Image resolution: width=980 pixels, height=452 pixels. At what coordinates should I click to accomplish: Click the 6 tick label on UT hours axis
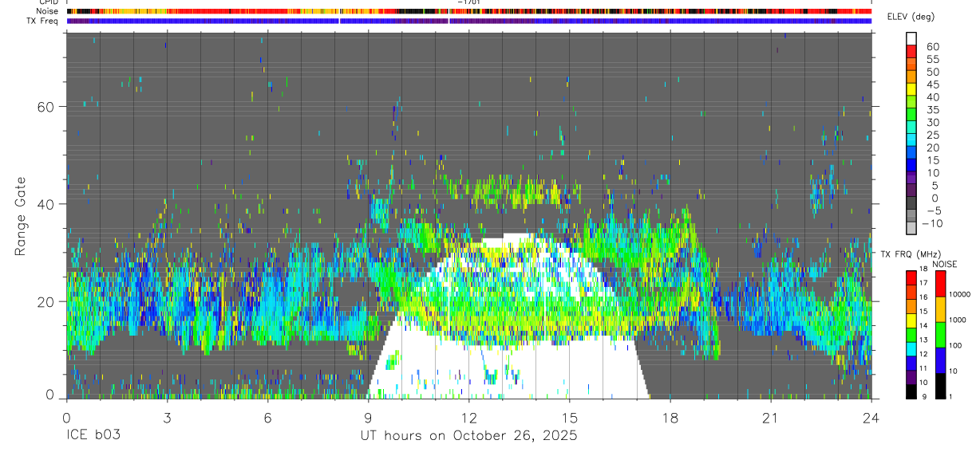pyautogui.click(x=267, y=418)
